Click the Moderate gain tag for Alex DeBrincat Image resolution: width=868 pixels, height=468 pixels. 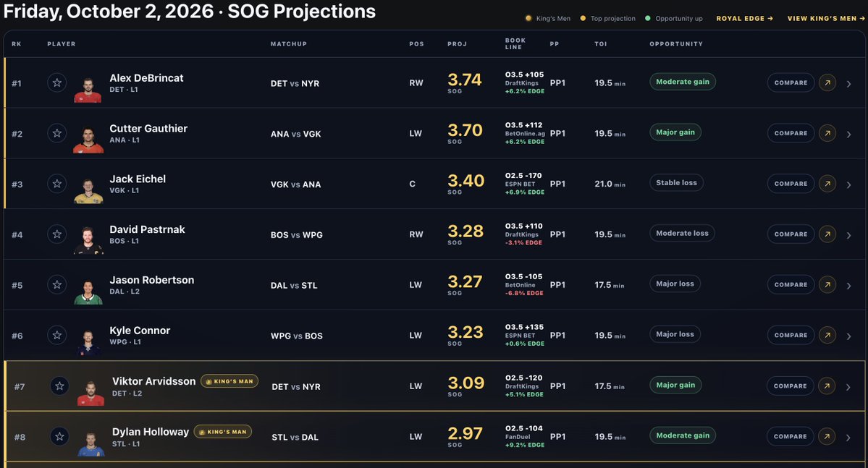(683, 82)
